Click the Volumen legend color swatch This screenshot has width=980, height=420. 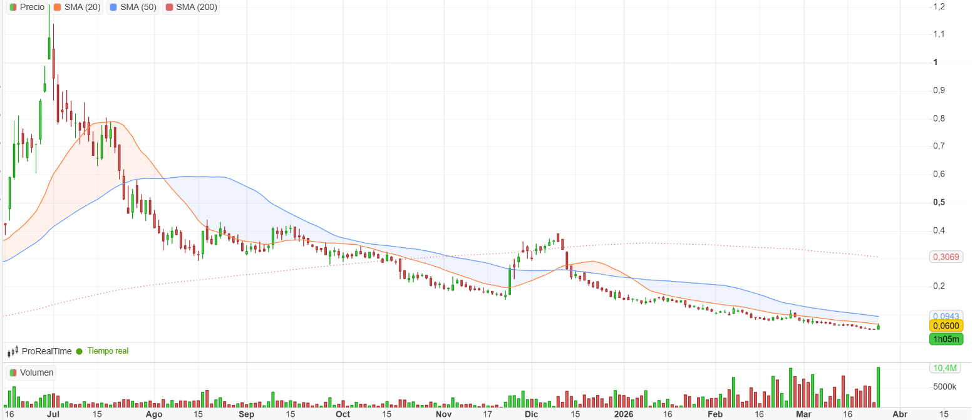click(x=13, y=373)
